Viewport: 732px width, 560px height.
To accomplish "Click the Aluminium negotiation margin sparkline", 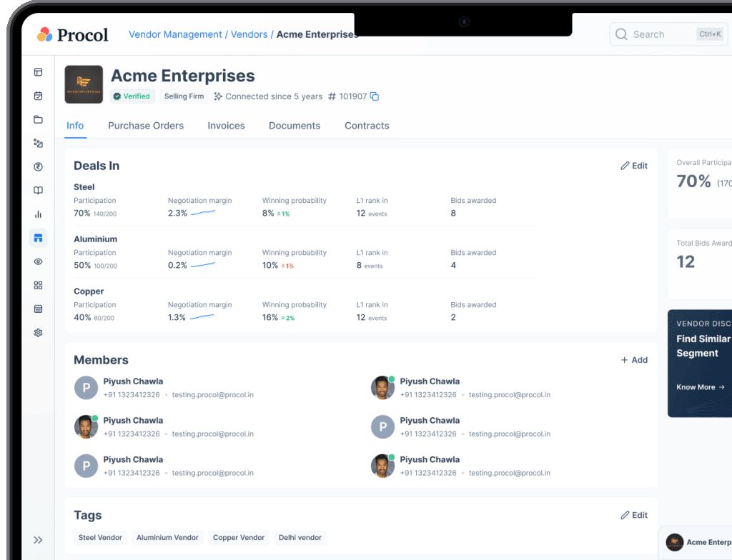I will 203,265.
